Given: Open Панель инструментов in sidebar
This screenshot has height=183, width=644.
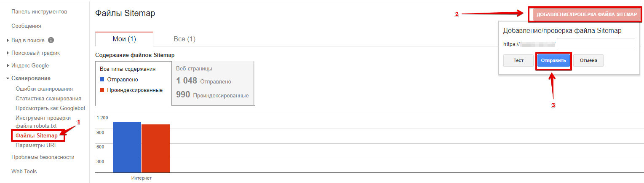Looking at the screenshot, I should click(x=39, y=12).
